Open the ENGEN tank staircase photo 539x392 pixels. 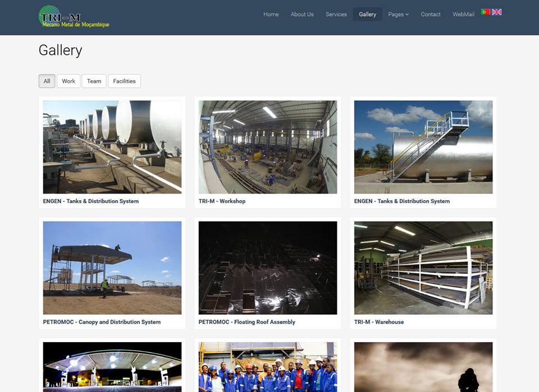pos(423,147)
